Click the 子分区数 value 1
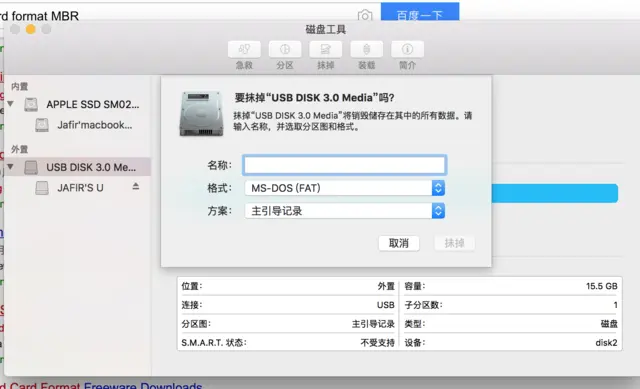This screenshot has height=389, width=640. tap(615, 305)
